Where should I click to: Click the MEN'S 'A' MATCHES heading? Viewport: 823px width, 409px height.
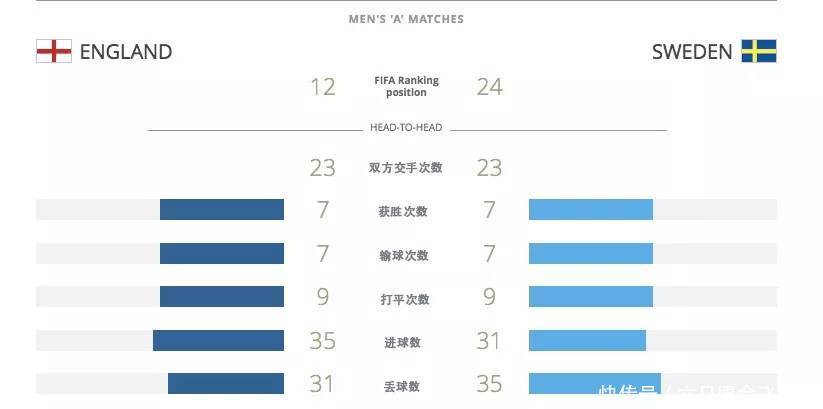click(x=406, y=19)
